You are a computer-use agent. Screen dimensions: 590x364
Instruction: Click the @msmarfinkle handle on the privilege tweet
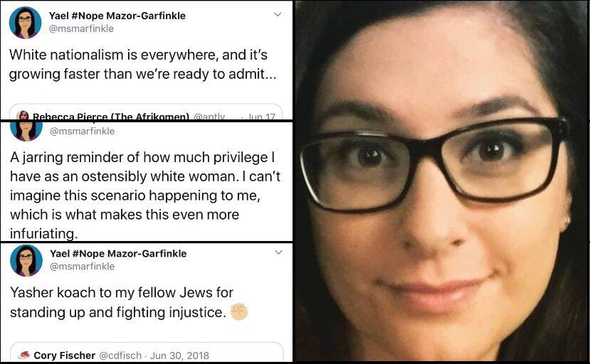coord(82,132)
